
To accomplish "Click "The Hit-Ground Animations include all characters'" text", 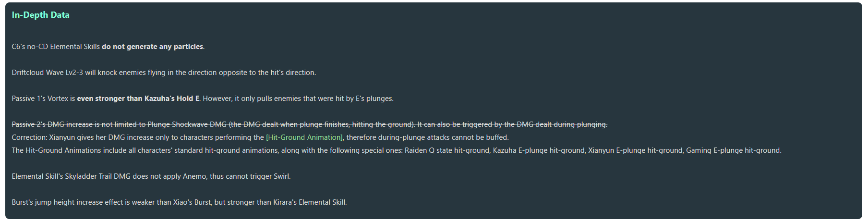I will (96, 150).
